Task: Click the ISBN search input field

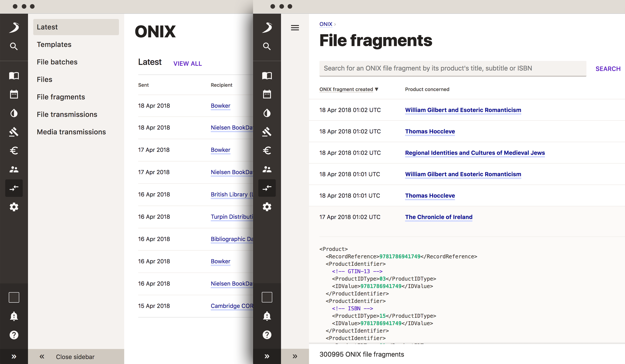Action: (452, 68)
